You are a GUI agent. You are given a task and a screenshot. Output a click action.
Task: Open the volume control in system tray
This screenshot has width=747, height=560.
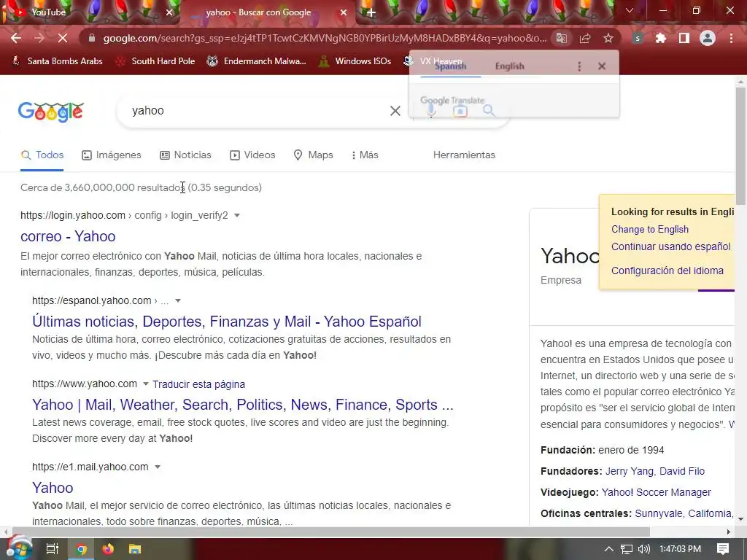point(643,549)
